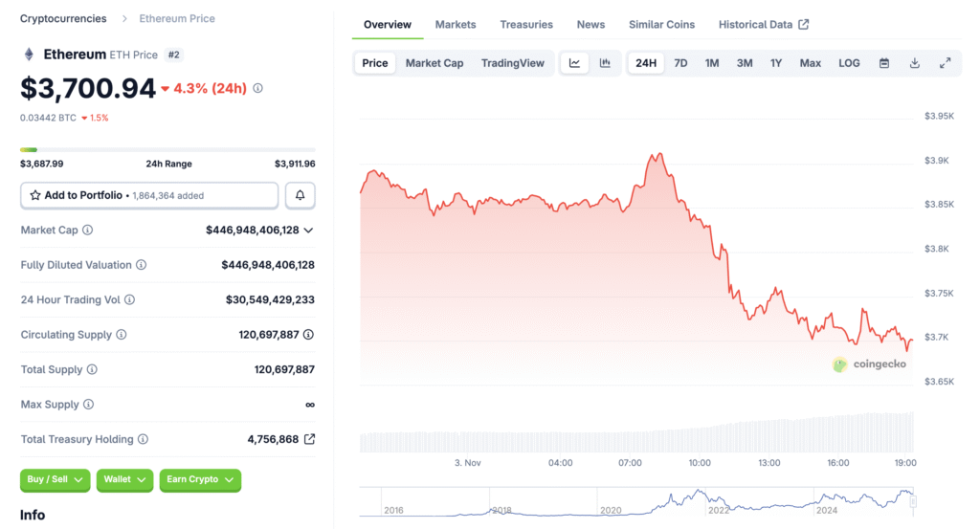Download chart data icon
980x529 pixels.
coord(915,63)
